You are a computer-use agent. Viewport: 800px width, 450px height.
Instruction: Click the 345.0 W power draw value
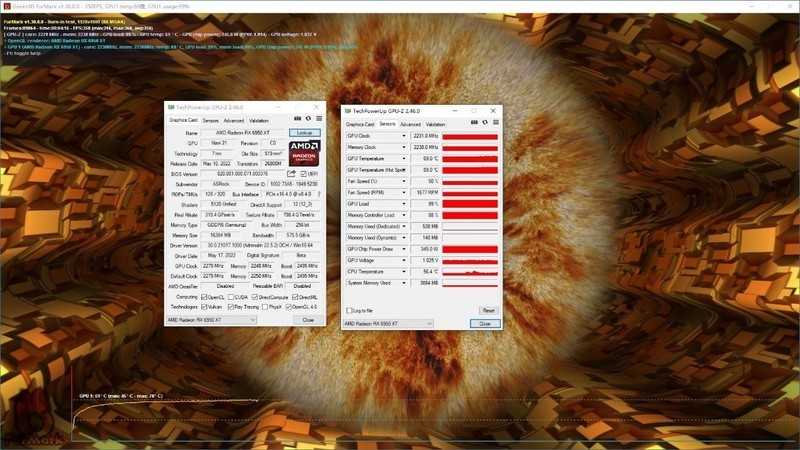coord(424,249)
